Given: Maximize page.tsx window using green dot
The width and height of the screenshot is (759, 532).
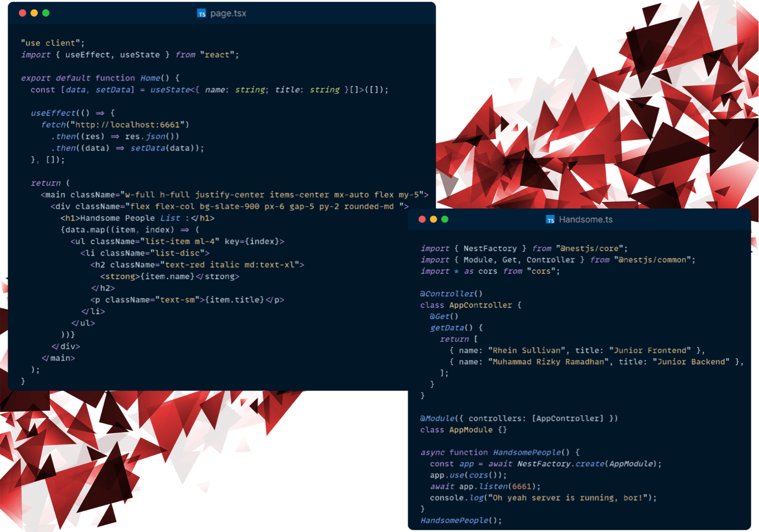Looking at the screenshot, I should coord(46,13).
